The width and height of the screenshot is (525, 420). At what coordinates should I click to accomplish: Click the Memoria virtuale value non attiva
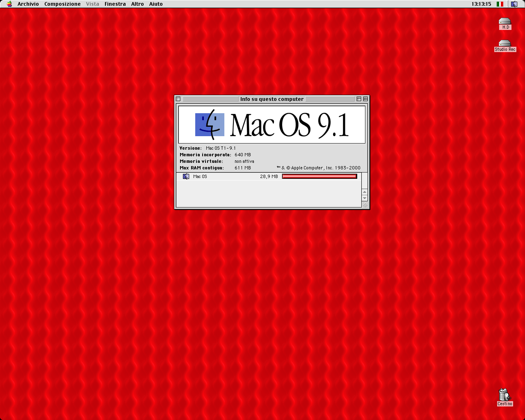244,161
